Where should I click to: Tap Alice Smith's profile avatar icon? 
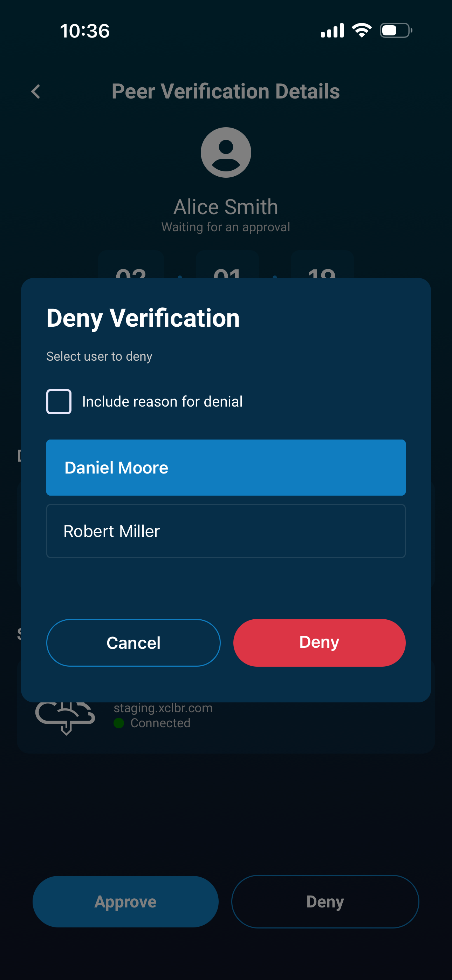tap(226, 152)
